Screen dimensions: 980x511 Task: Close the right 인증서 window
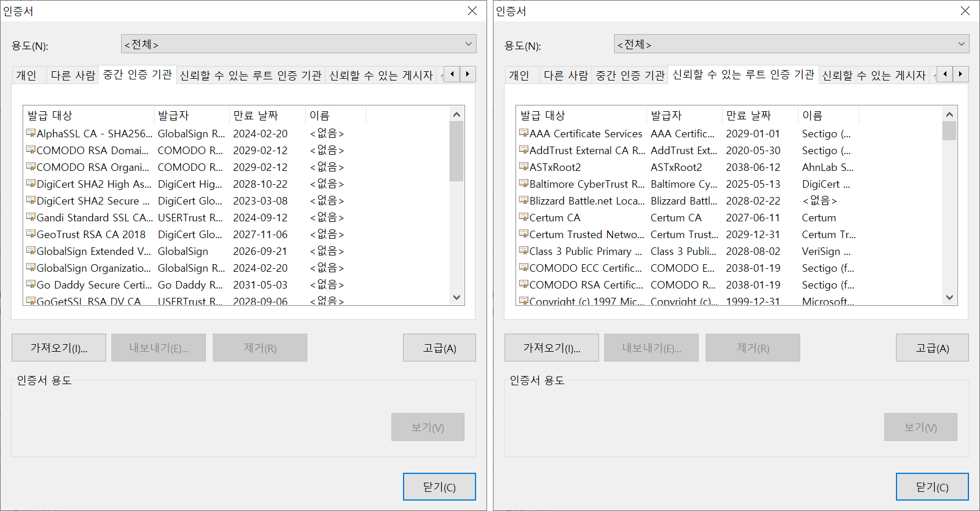tap(965, 11)
